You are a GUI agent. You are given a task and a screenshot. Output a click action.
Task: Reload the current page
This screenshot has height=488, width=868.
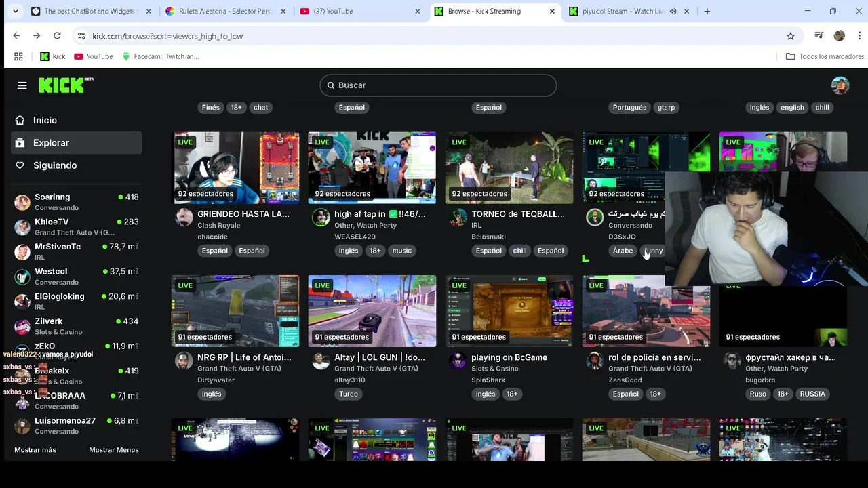[57, 36]
